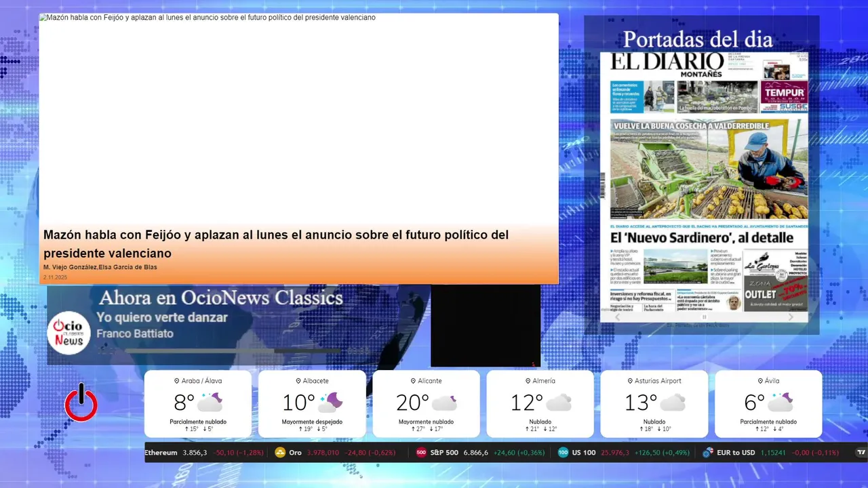Click Oro price 3.978,010
The height and width of the screenshot is (488, 868).
click(323, 453)
